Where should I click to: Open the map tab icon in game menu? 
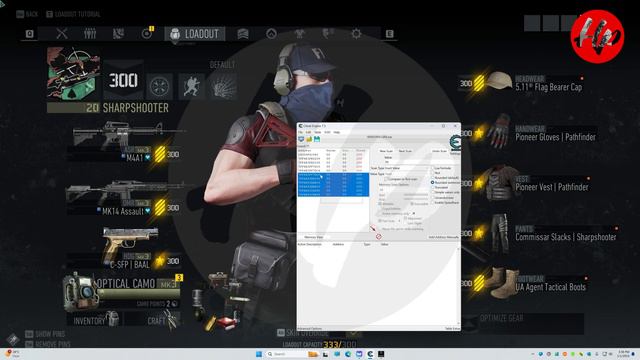pyautogui.click(x=118, y=33)
